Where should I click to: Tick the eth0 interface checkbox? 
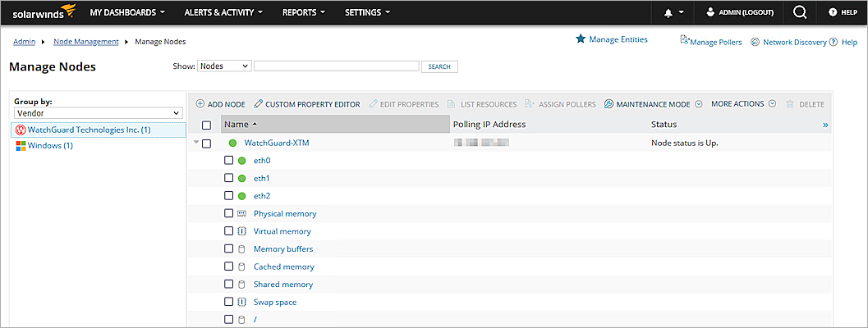click(x=229, y=161)
